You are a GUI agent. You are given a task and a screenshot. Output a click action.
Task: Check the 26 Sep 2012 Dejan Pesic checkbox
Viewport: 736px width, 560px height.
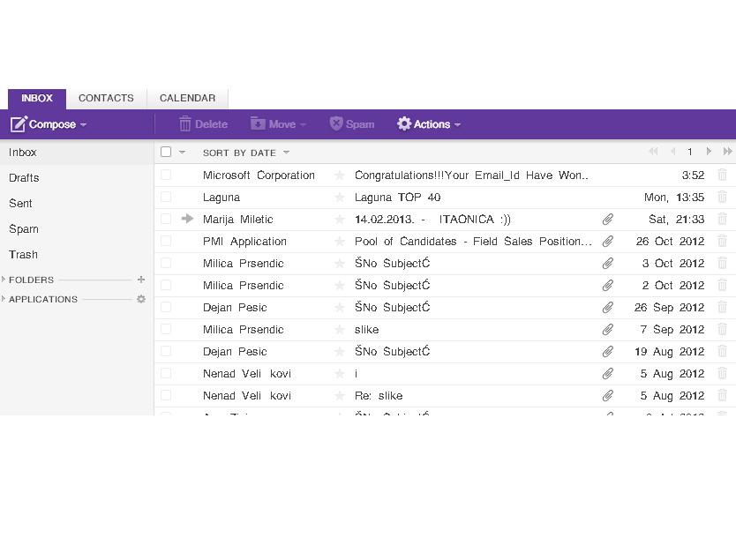166,307
